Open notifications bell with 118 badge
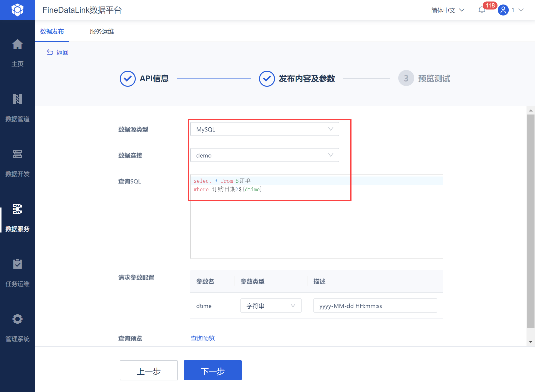The height and width of the screenshot is (392, 535). [x=481, y=10]
